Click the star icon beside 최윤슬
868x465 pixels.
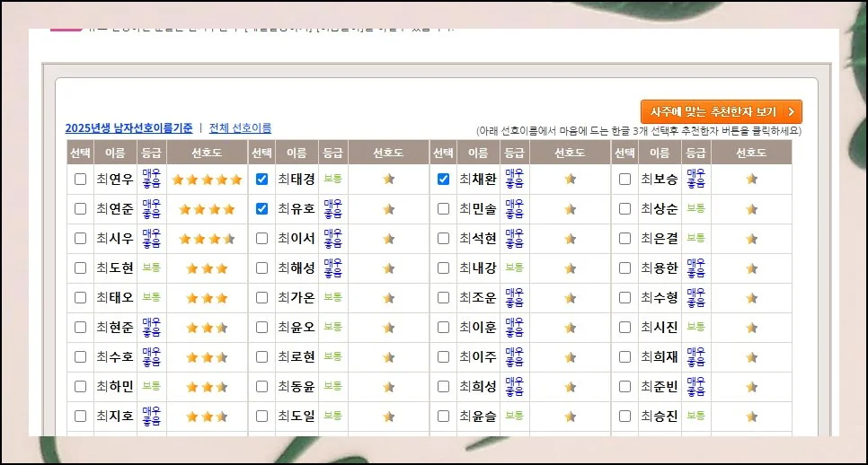tap(570, 417)
